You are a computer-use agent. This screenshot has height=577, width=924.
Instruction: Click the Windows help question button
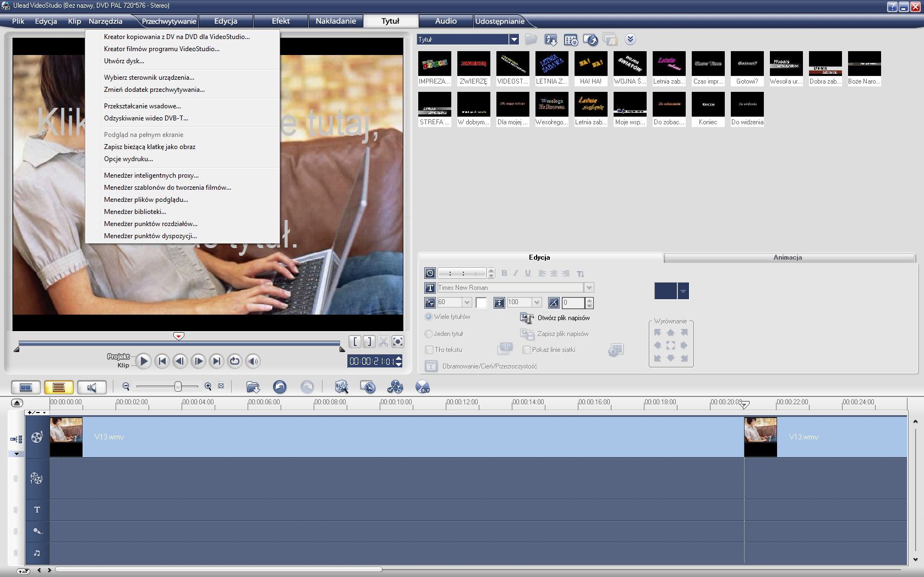[x=892, y=7]
